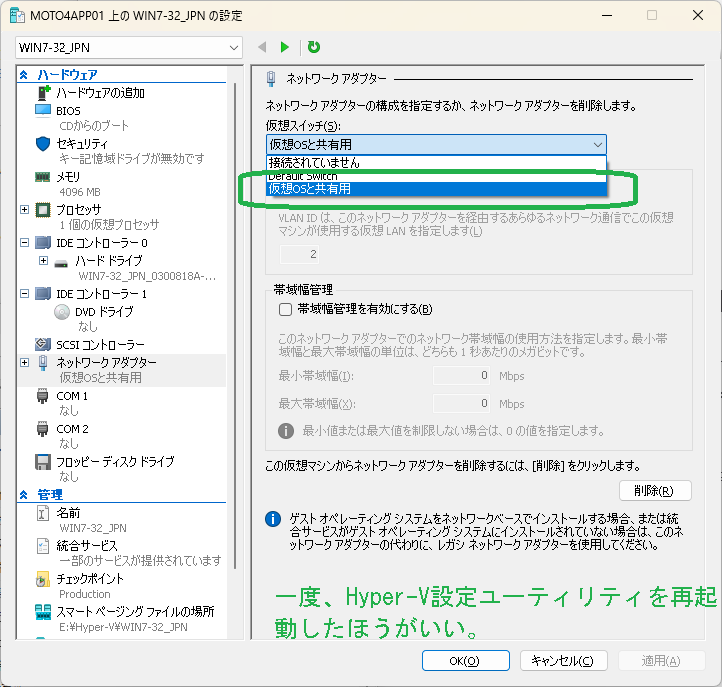
Task: Open the WIN7-32_JPN virtual machine dropdown
Action: pos(129,47)
